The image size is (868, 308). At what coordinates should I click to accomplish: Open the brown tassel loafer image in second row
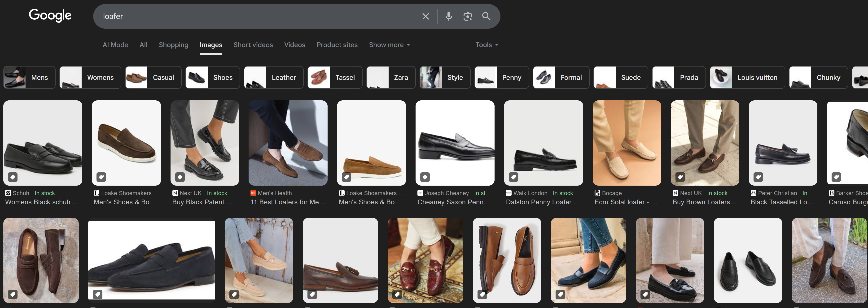tap(340, 260)
